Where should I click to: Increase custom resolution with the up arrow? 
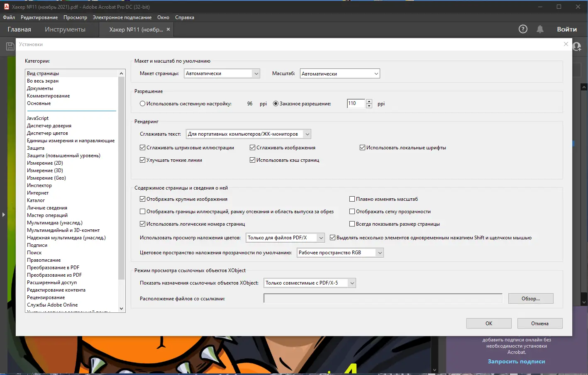[x=369, y=101]
